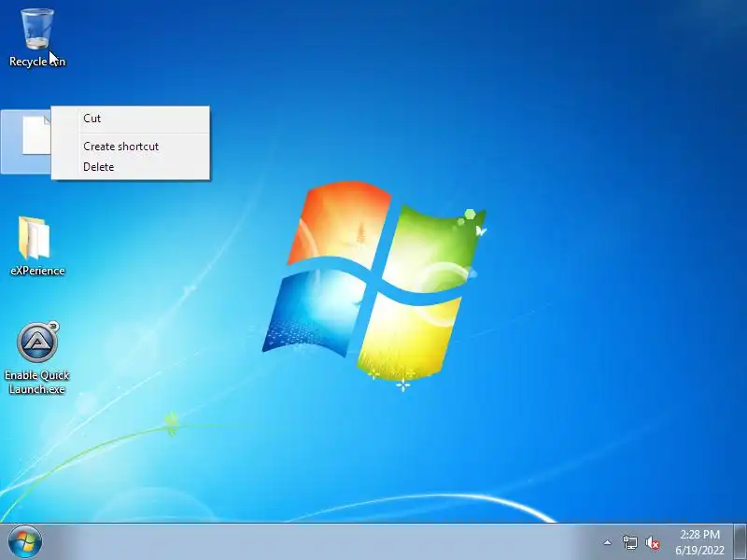Click the Enable Quick Launch.exe label
747x560 pixels.
37,382
